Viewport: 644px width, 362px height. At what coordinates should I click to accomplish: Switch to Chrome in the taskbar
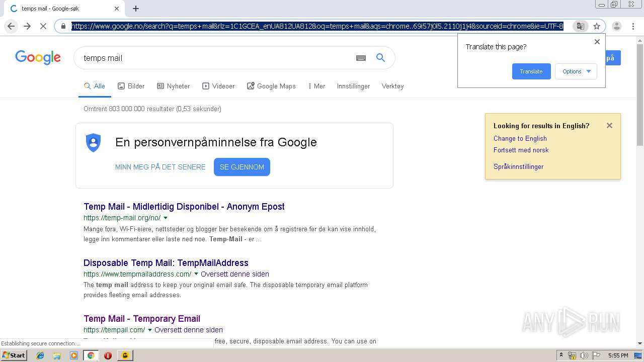(x=91, y=355)
